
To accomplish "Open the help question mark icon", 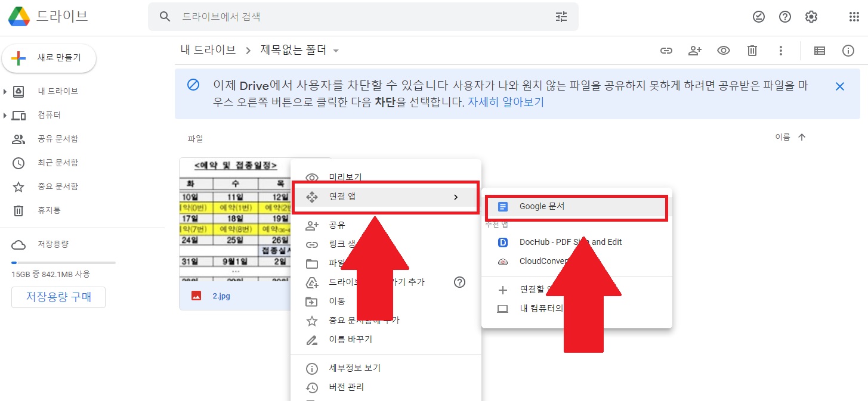I will [x=785, y=17].
